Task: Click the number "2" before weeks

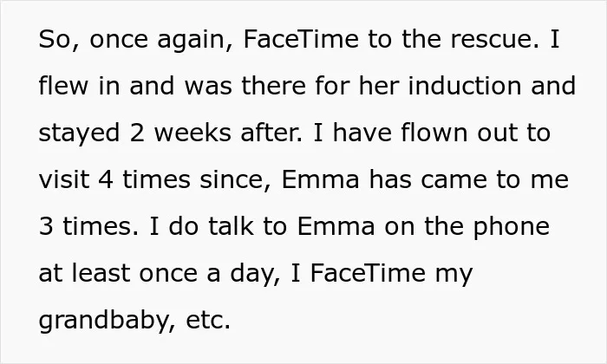Action: pyautogui.click(x=137, y=133)
